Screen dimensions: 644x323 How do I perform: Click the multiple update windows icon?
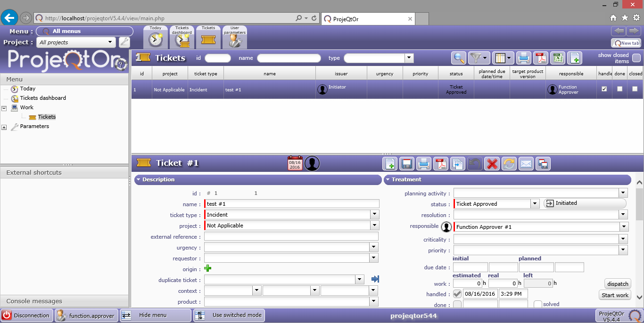[x=543, y=164]
